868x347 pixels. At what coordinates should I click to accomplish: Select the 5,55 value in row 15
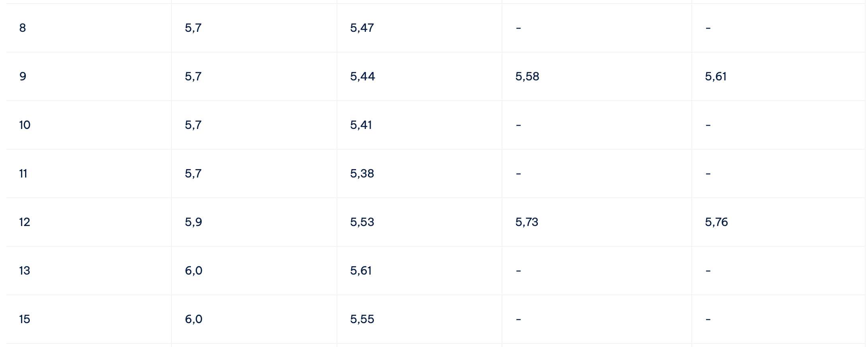362,319
